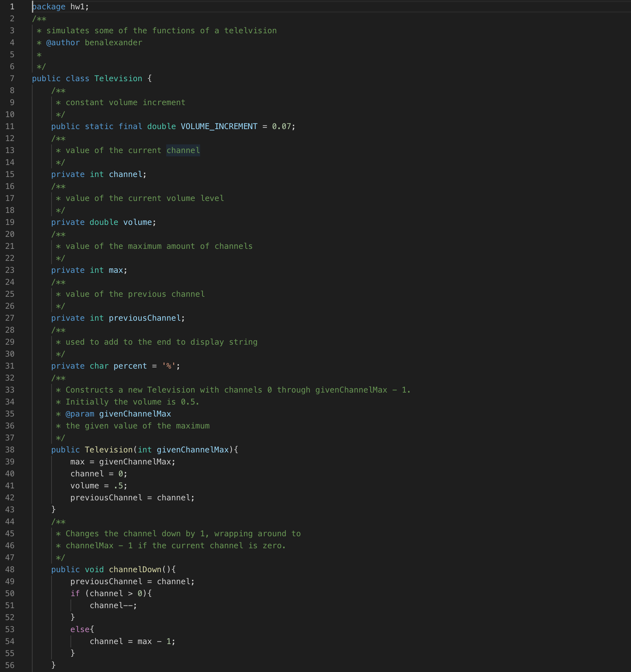Click the 'VOLUME_INCREMENT' constant name
The width and height of the screenshot is (631, 672).
(219, 126)
